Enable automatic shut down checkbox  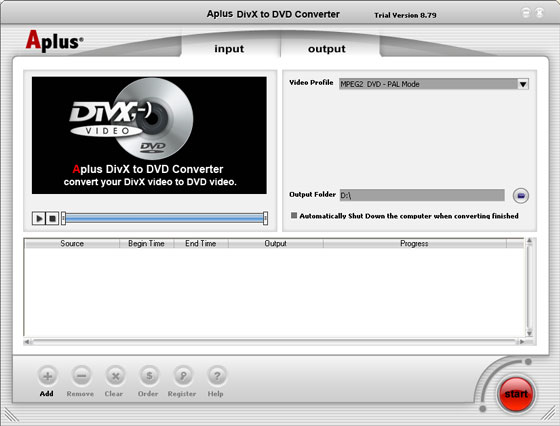pos(294,215)
